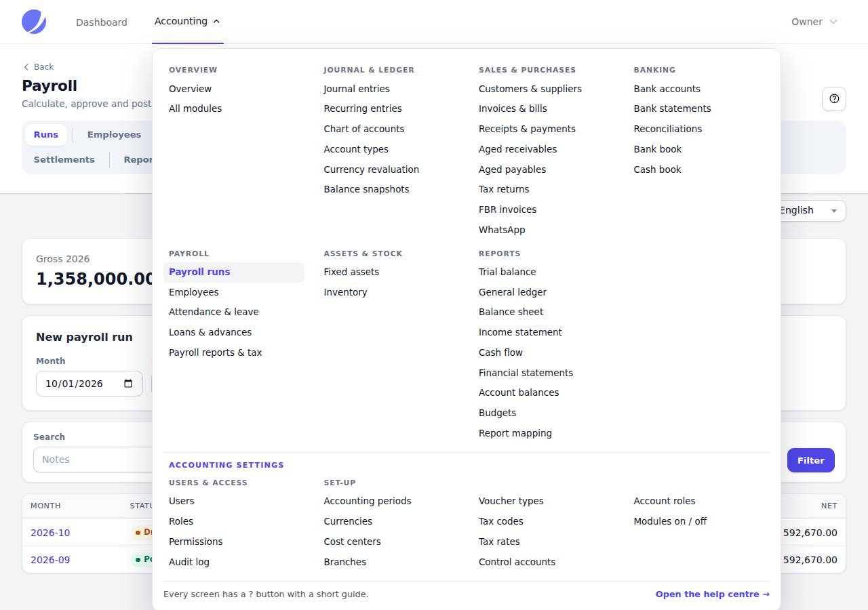Switch to the Employees tab
The image size is (868, 610).
(x=114, y=135)
